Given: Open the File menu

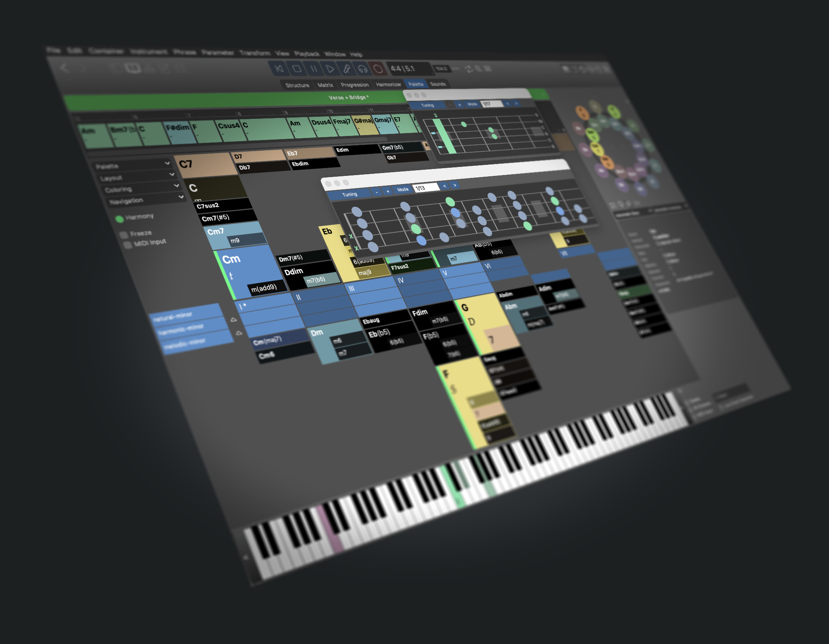Looking at the screenshot, I should [53, 50].
